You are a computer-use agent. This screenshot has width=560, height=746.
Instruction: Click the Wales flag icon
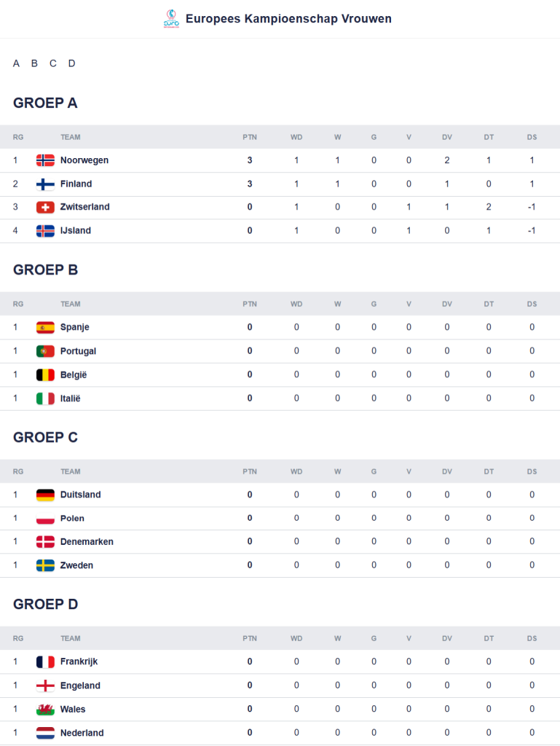coord(45,709)
